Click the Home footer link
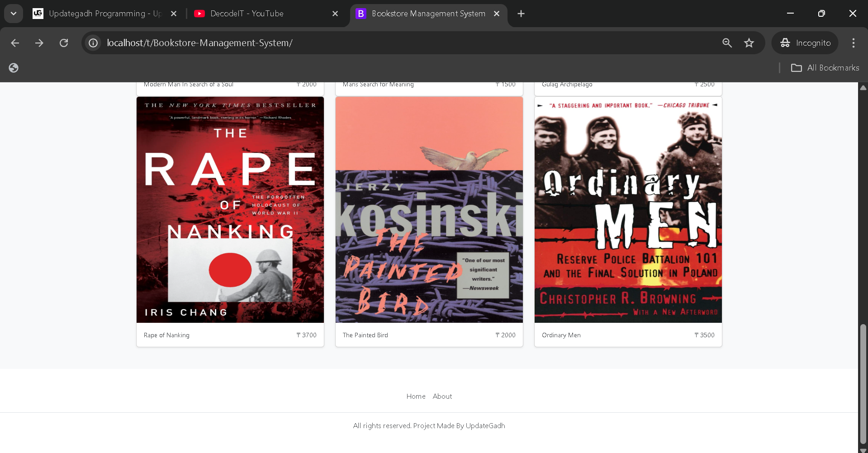868x453 pixels. pyautogui.click(x=416, y=396)
